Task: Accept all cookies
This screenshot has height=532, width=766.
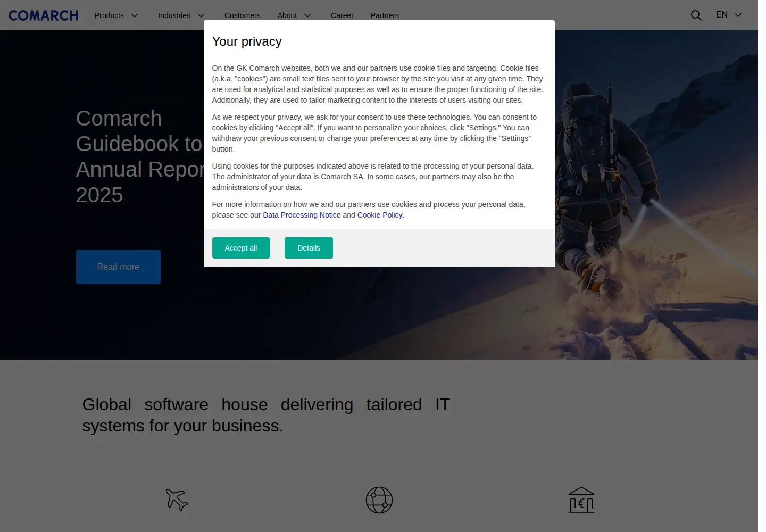Action: coord(241,248)
